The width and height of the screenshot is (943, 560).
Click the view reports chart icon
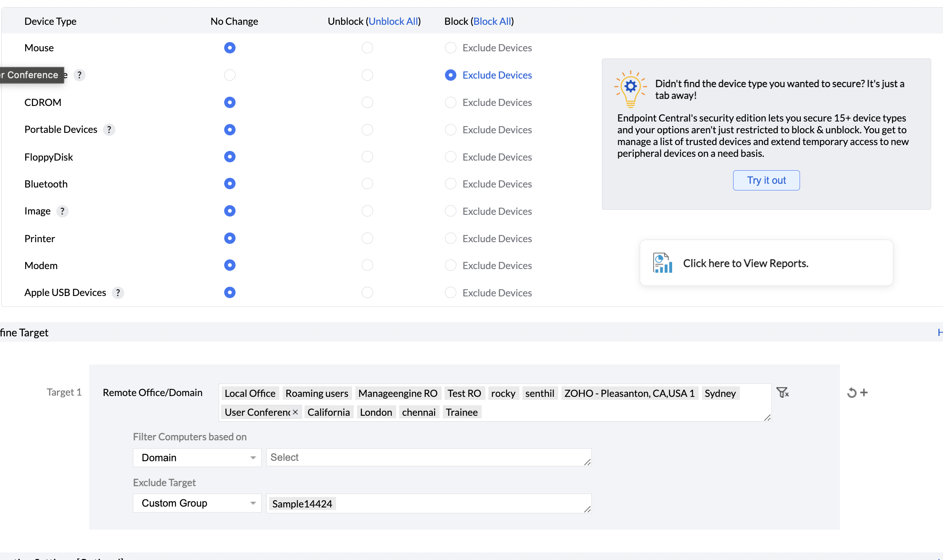662,263
